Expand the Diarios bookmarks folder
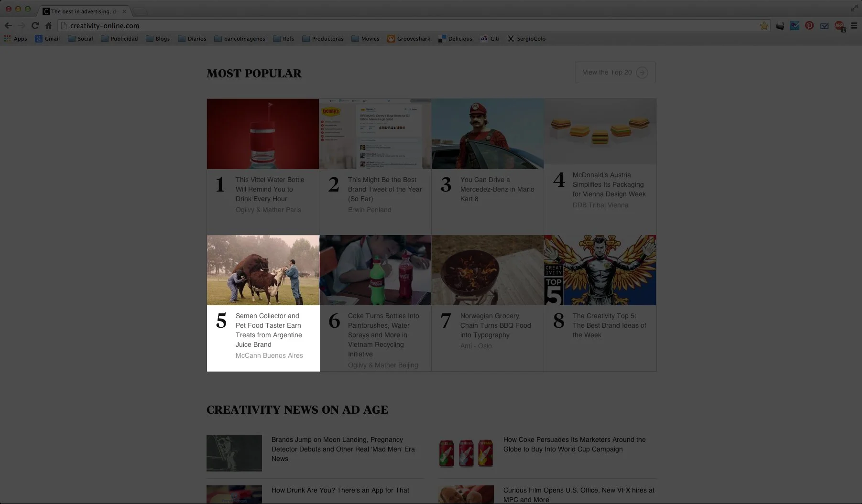The image size is (862, 504). (x=192, y=39)
